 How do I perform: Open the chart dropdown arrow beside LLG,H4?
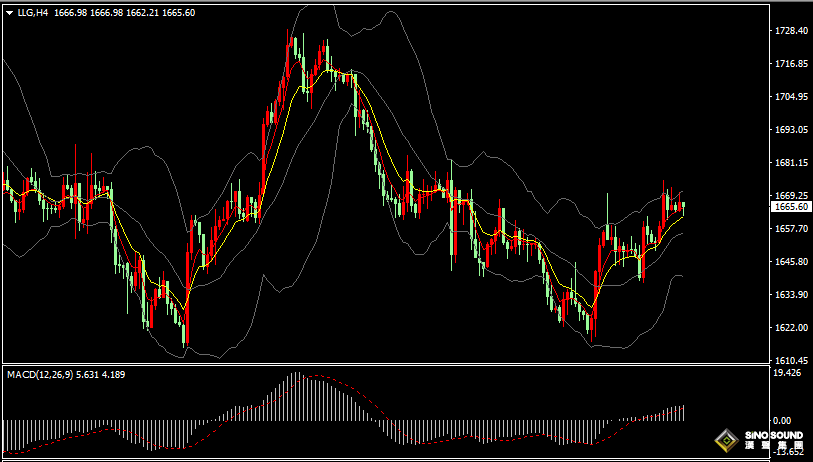(9, 12)
